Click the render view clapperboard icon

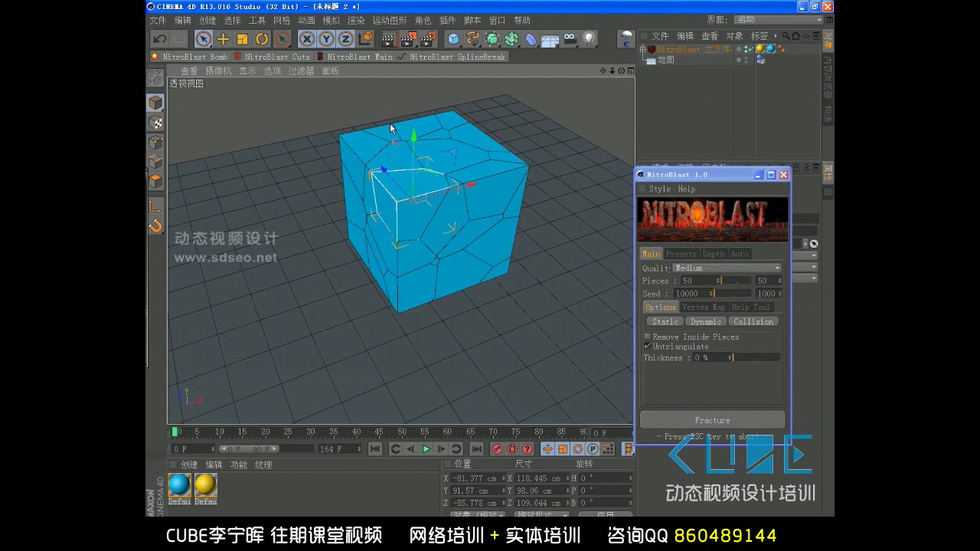coord(388,39)
